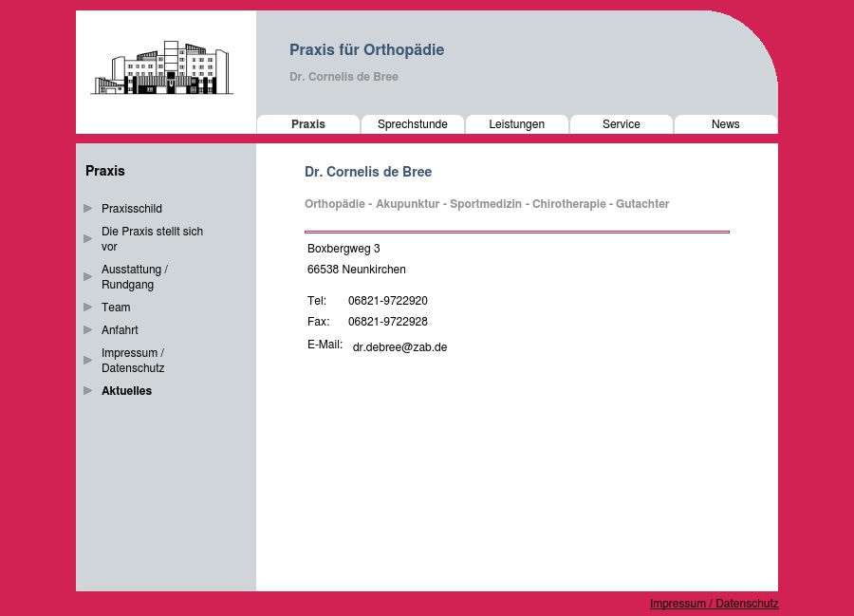854x616 pixels.
Task: Click the Praxis sidebar heading
Action: coord(104,171)
